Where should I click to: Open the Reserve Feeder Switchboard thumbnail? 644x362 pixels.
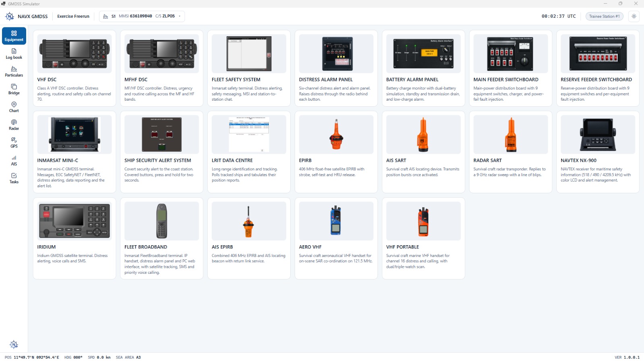coord(598,54)
